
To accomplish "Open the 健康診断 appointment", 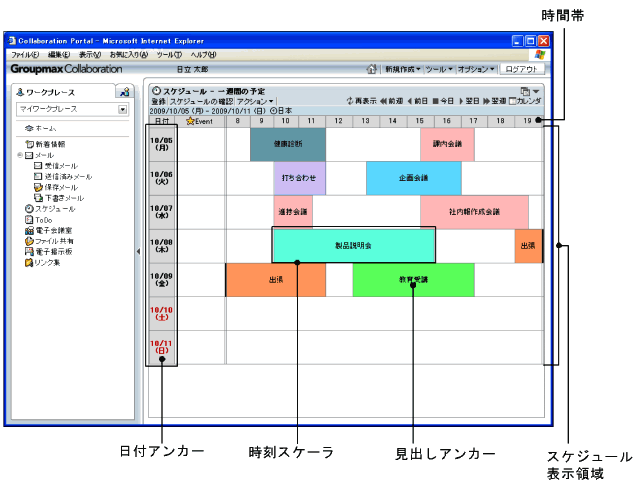I will 288,144.
